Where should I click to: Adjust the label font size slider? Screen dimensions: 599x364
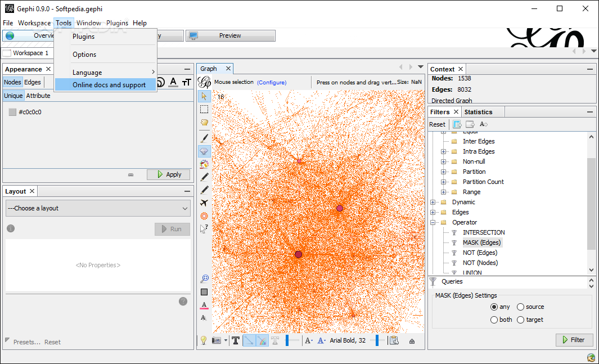(x=377, y=341)
